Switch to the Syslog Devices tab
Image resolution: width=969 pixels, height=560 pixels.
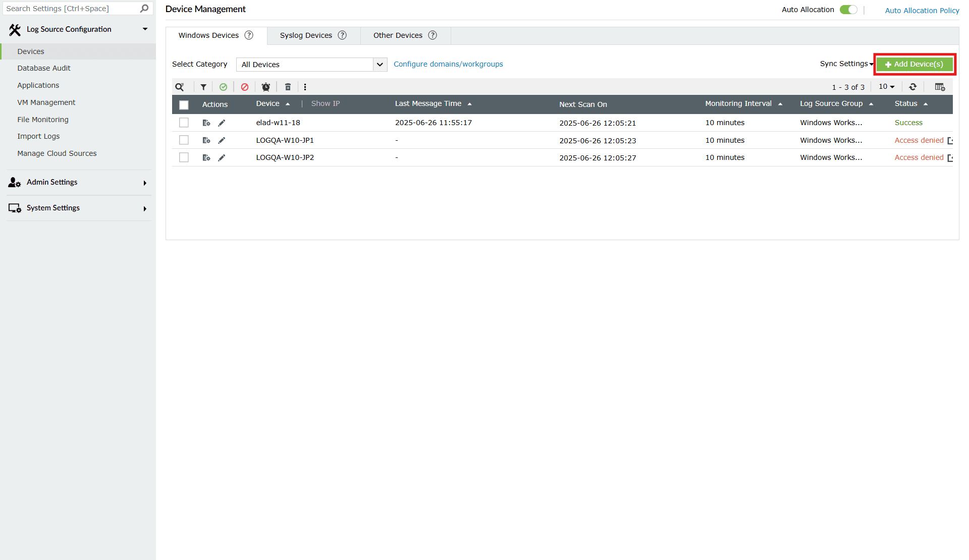[x=305, y=35]
